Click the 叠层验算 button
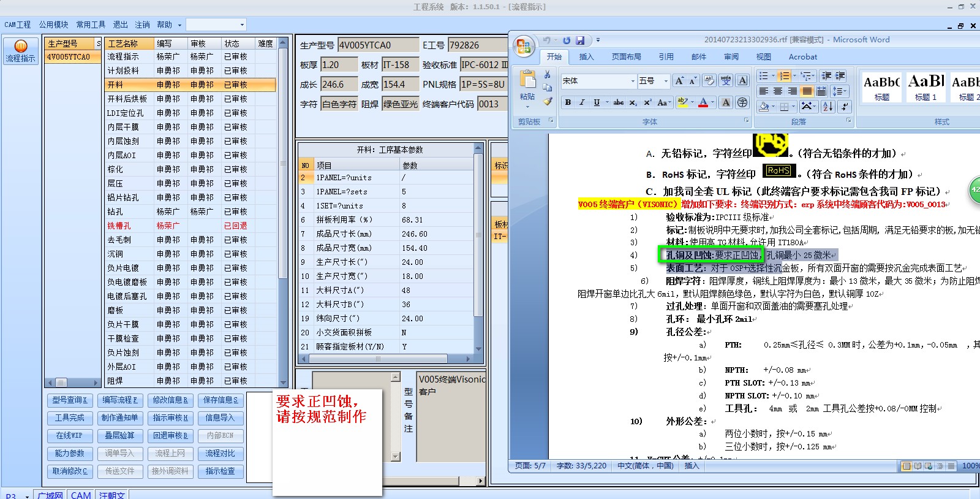This screenshot has height=499, width=980. [120, 435]
